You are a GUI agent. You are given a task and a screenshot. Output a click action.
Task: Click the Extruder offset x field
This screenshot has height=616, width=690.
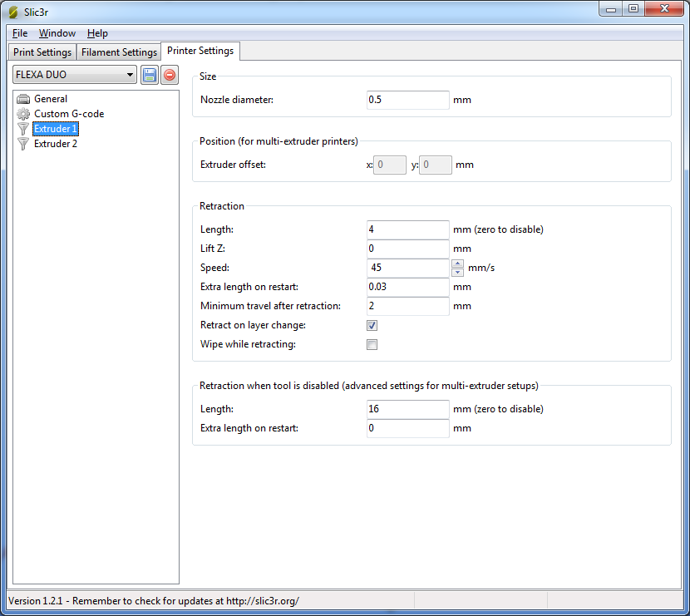tap(389, 165)
